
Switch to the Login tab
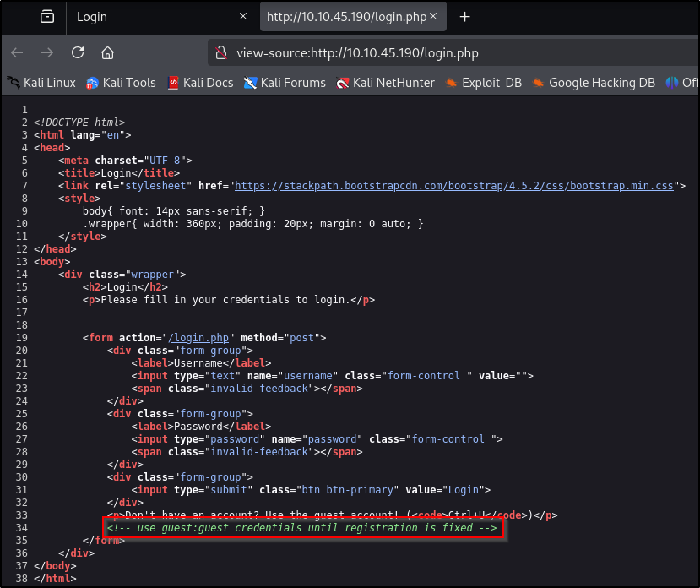tap(152, 17)
